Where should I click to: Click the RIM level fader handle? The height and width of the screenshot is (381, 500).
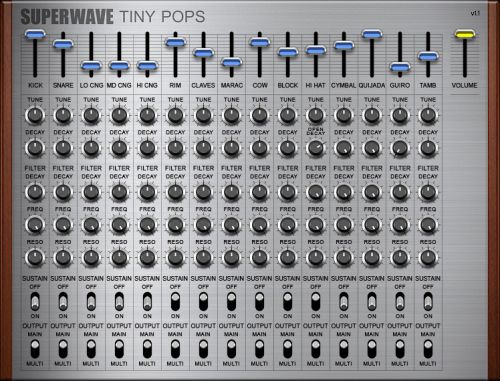coord(175,42)
